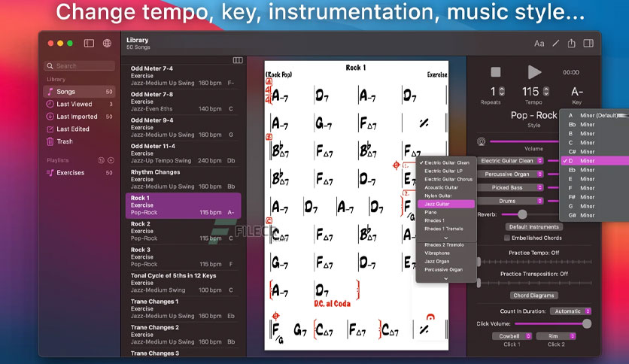The image size is (629, 364).
Task: Click the add playlist plus icon
Action: pos(111,160)
